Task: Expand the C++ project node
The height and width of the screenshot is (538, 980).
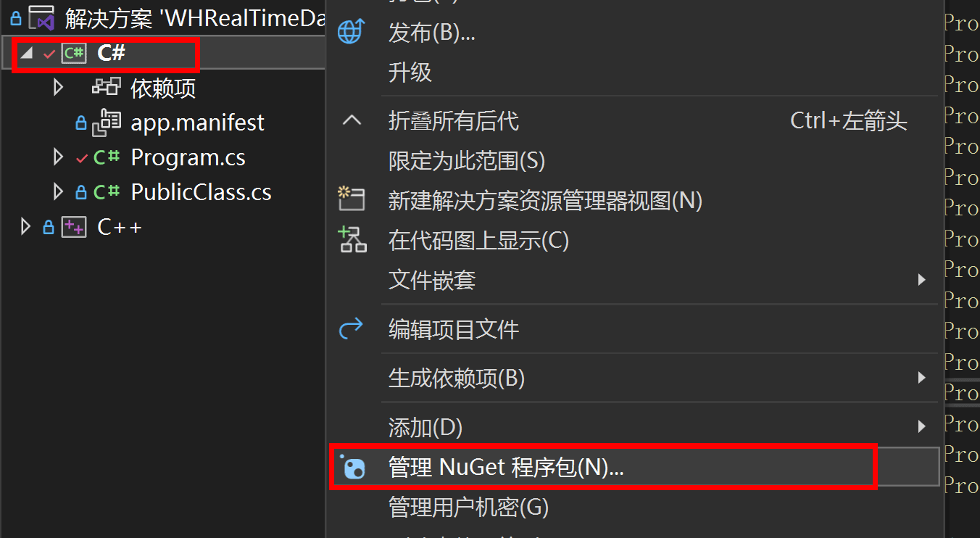Action: pos(26,227)
